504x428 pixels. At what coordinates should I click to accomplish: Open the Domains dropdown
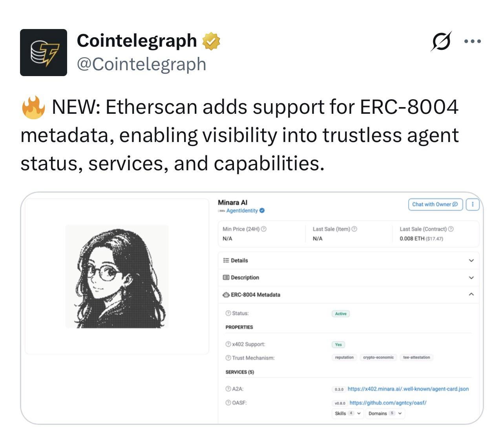click(x=385, y=413)
